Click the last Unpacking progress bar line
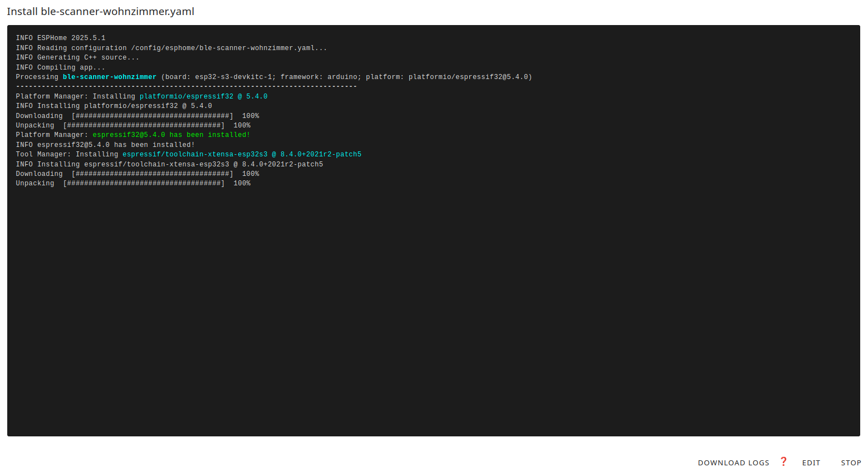 [144, 184]
